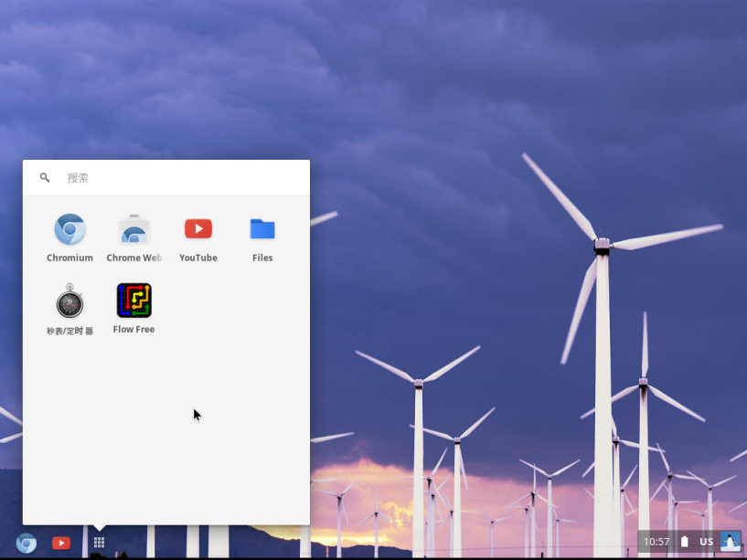Toggle the app launcher grid button
This screenshot has height=560, width=747.
(x=99, y=543)
